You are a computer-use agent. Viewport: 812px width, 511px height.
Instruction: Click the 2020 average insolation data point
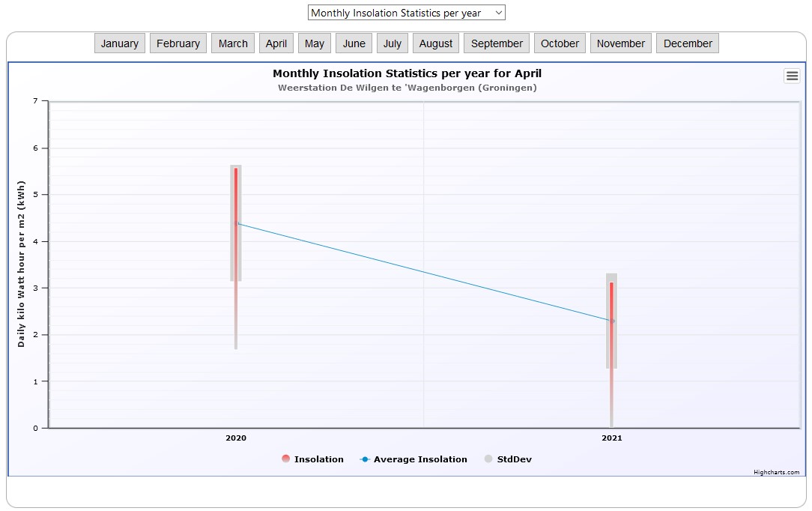coord(237,223)
